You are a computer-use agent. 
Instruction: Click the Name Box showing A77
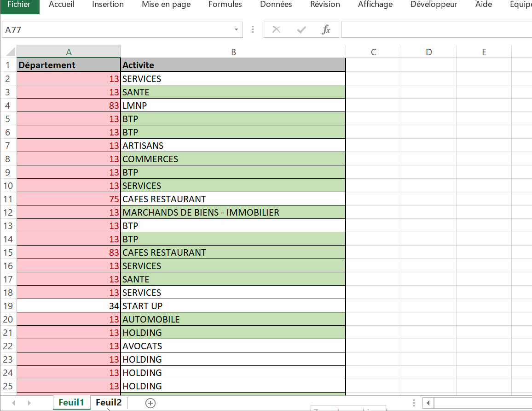point(117,30)
